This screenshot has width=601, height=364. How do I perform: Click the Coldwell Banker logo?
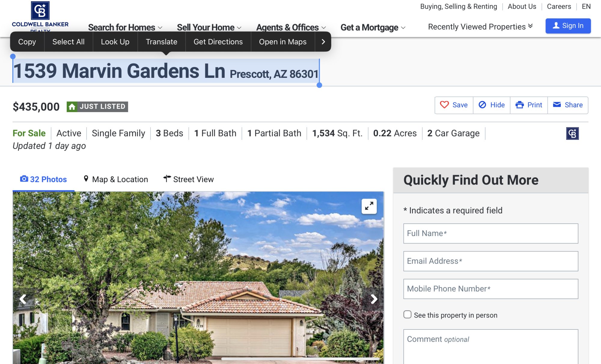tap(40, 17)
